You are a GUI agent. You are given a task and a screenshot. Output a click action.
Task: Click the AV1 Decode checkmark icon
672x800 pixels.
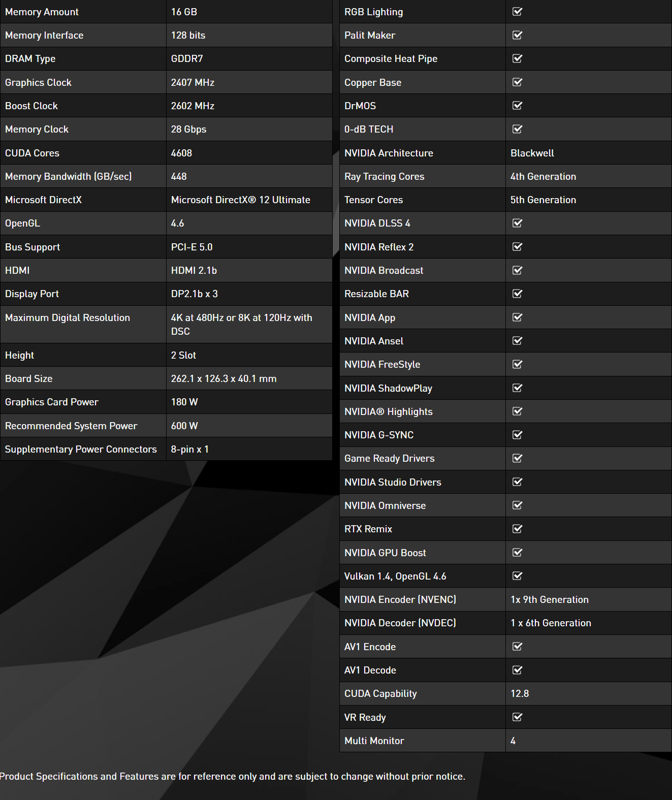coord(518,670)
